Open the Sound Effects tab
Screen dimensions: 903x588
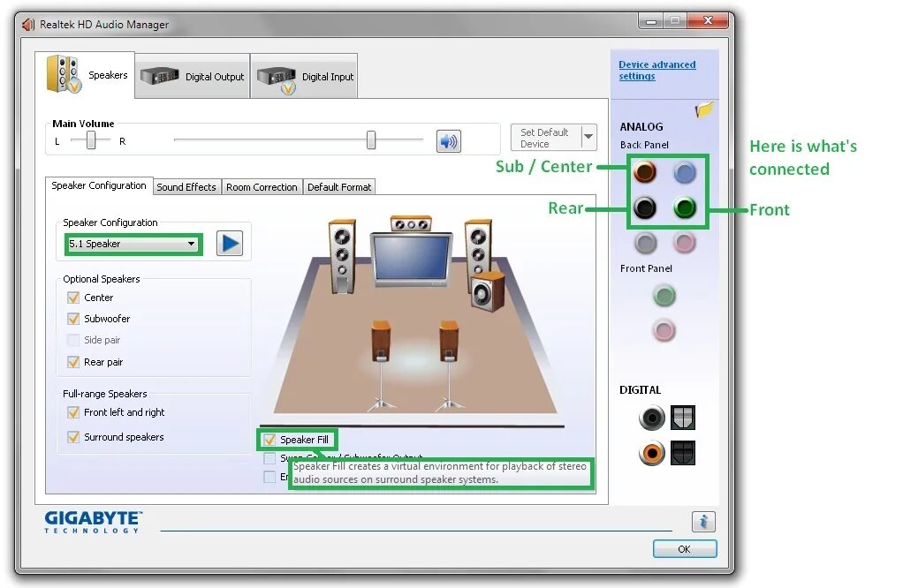(186, 187)
